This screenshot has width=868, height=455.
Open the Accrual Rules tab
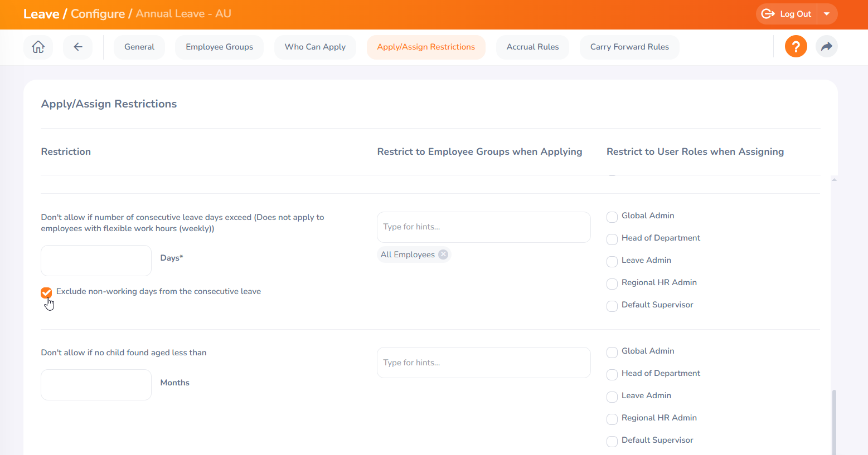[532, 47]
